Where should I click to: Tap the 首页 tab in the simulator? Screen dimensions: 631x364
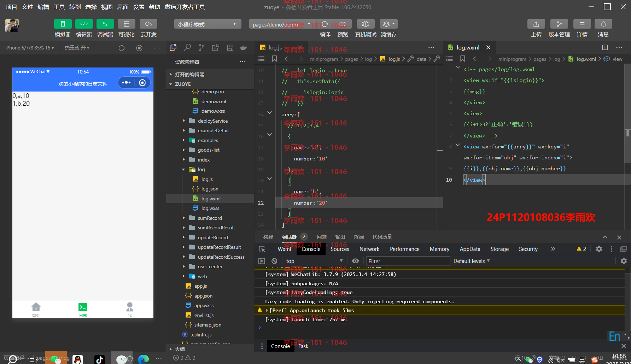[36, 310]
